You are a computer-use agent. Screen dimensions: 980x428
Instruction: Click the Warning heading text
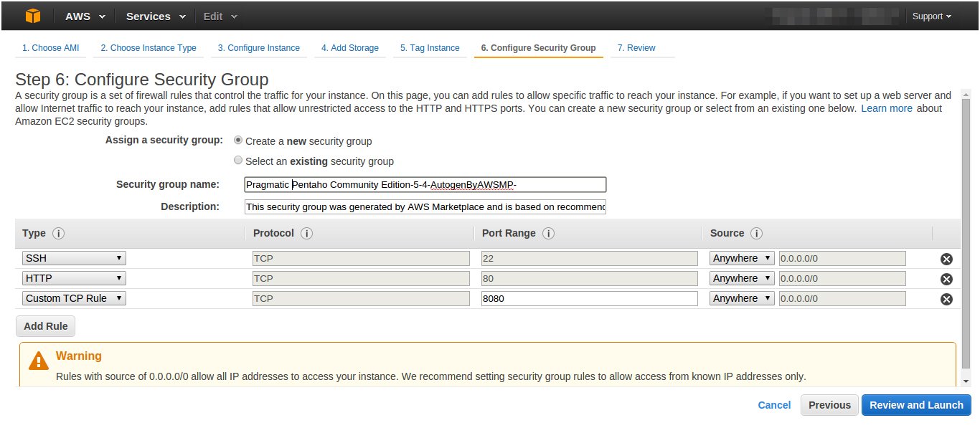[79, 356]
